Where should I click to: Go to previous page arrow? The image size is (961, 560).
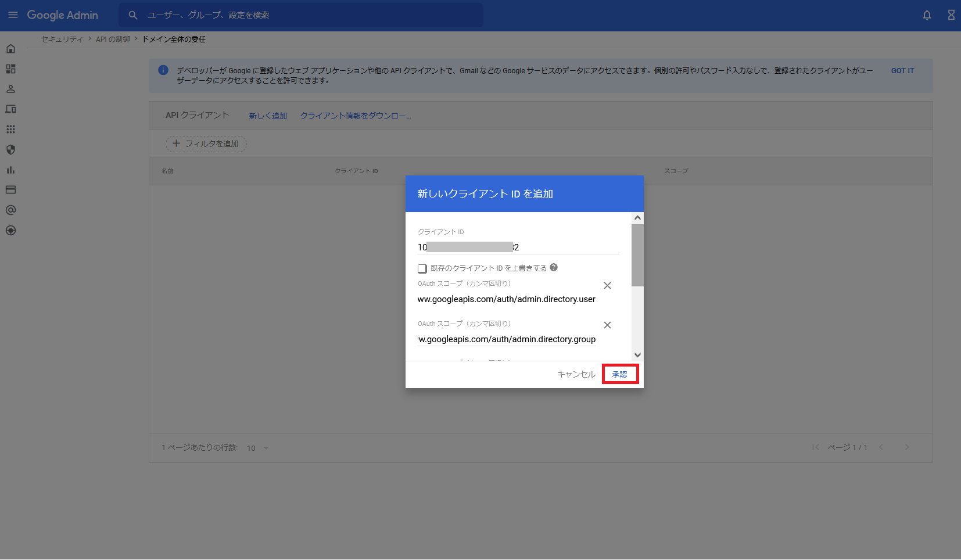pos(881,447)
